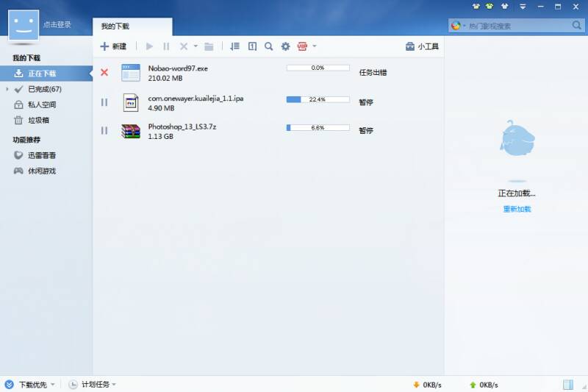Click the delete X icon in toolbar
The height and width of the screenshot is (392, 588).
pyautogui.click(x=183, y=46)
